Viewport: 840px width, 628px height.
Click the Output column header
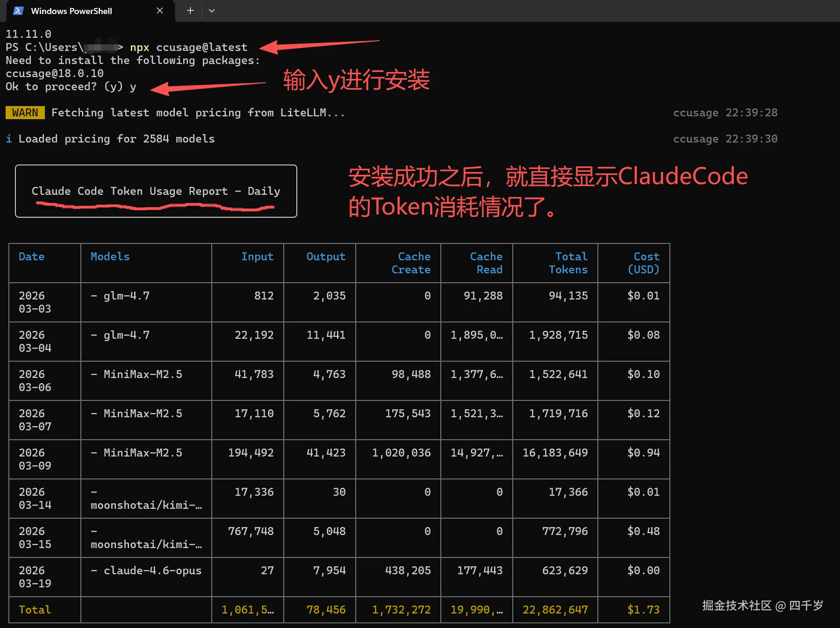(x=326, y=257)
